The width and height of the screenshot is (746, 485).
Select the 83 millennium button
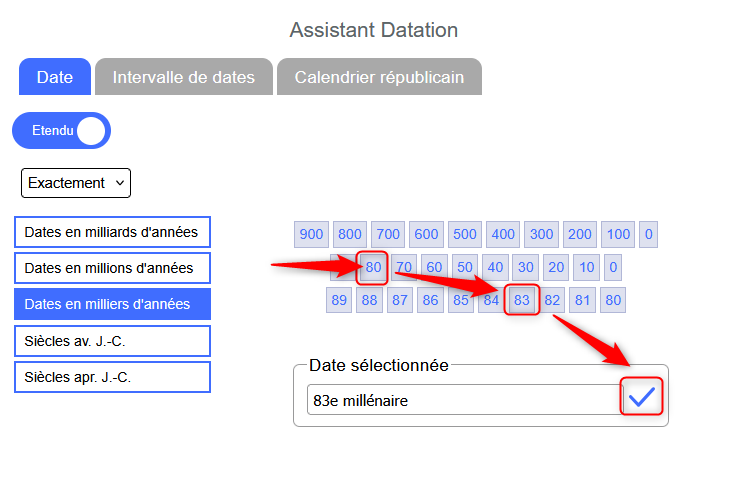(x=522, y=299)
